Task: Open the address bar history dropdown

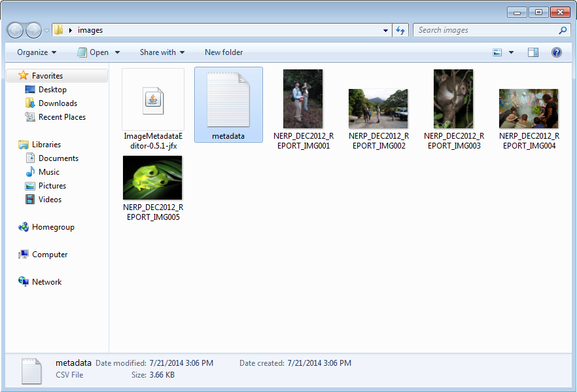Action: pos(385,31)
